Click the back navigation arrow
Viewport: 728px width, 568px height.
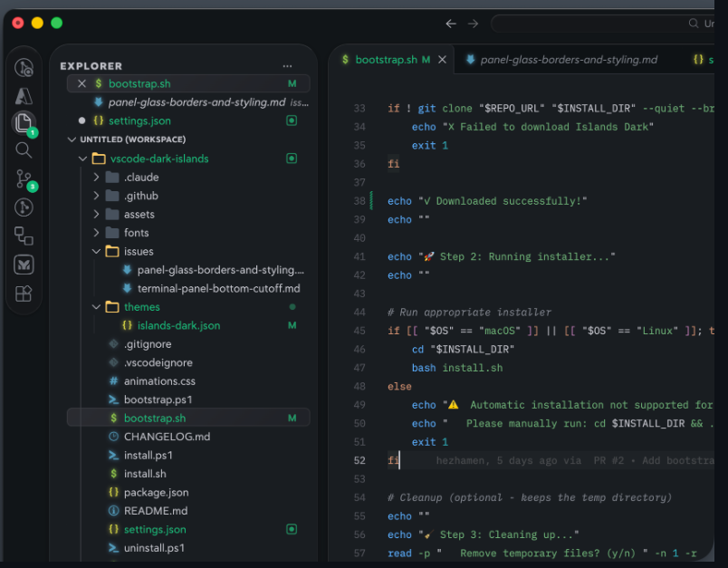point(451,24)
